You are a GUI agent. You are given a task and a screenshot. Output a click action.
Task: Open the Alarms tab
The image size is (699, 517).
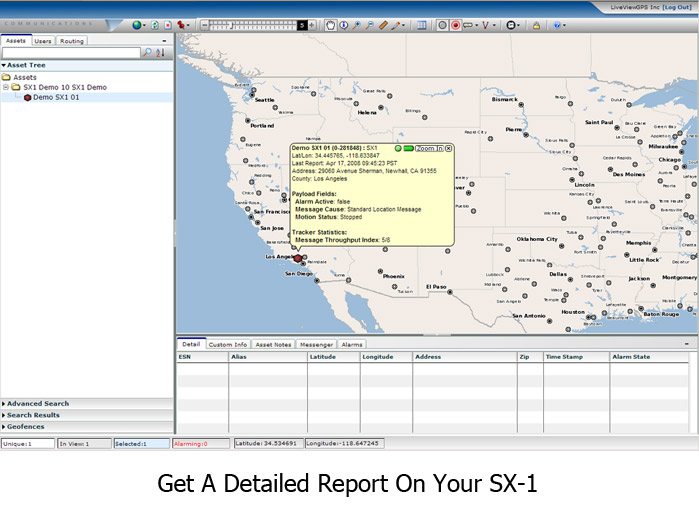pos(352,344)
